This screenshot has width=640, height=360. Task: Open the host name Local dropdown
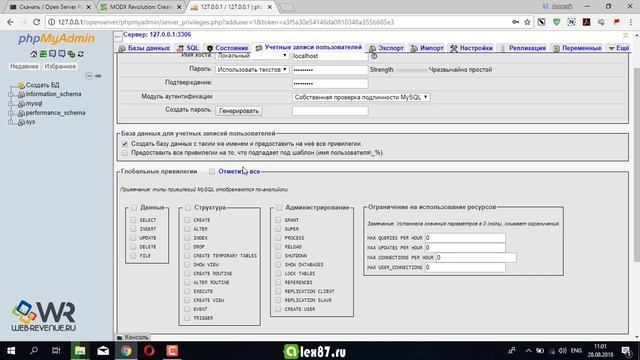252,56
